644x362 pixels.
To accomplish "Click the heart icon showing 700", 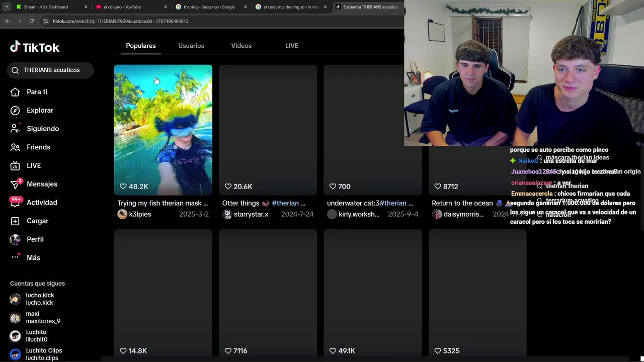I will (333, 187).
